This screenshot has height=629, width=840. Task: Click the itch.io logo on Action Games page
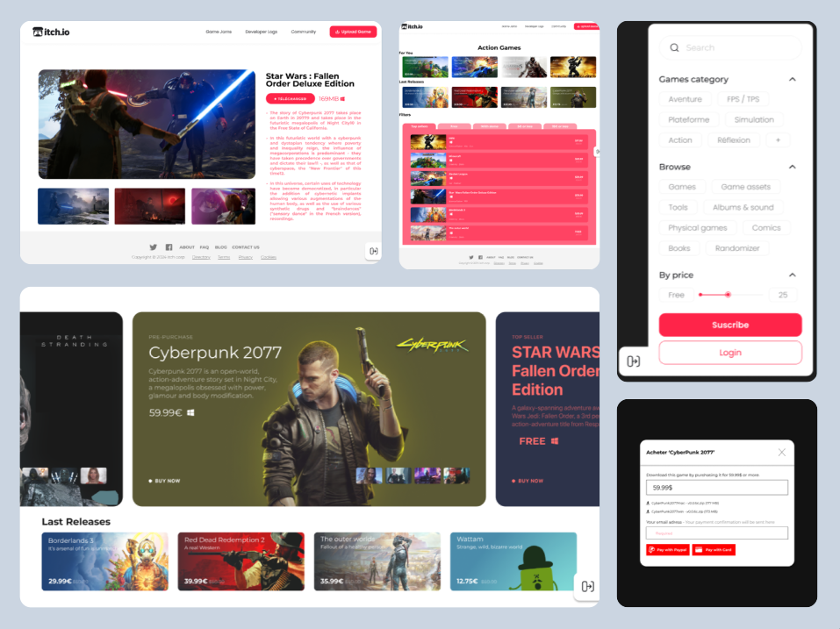(x=412, y=26)
